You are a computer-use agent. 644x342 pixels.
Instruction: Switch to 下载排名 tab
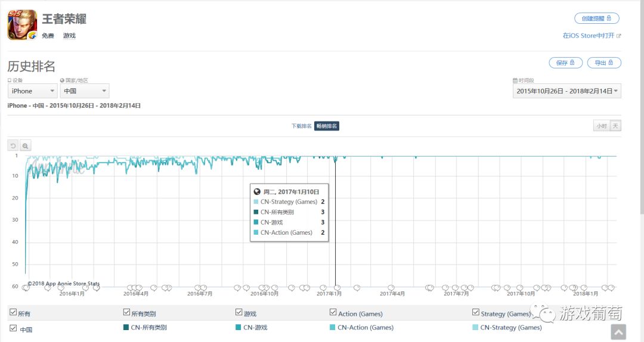302,126
